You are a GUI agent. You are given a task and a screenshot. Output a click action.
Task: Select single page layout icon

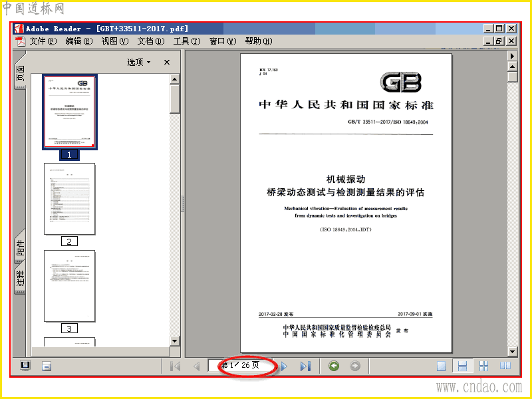441,366
